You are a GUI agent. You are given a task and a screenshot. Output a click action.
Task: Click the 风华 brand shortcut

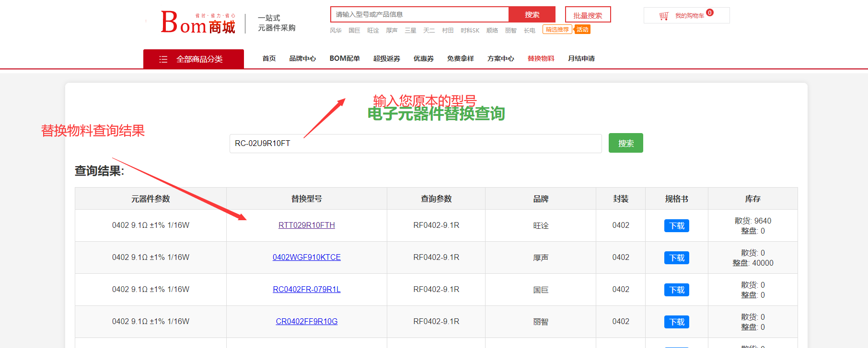(336, 30)
